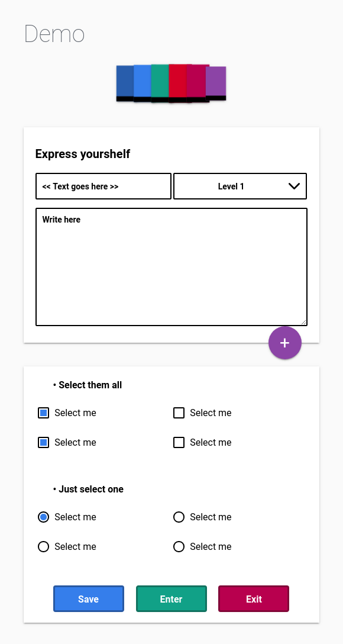
Task: Click the textarea resize handle corner
Action: (x=303, y=323)
